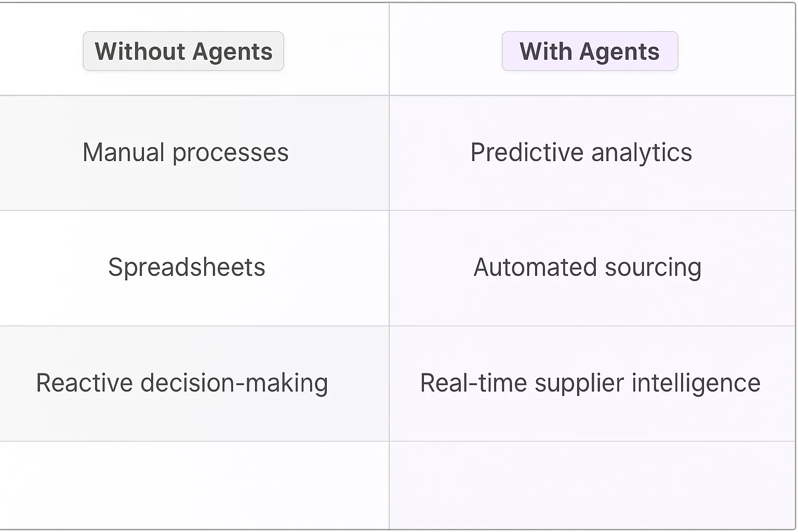The height and width of the screenshot is (532, 798).
Task: Click the "Without Agents" header badge
Action: point(183,51)
